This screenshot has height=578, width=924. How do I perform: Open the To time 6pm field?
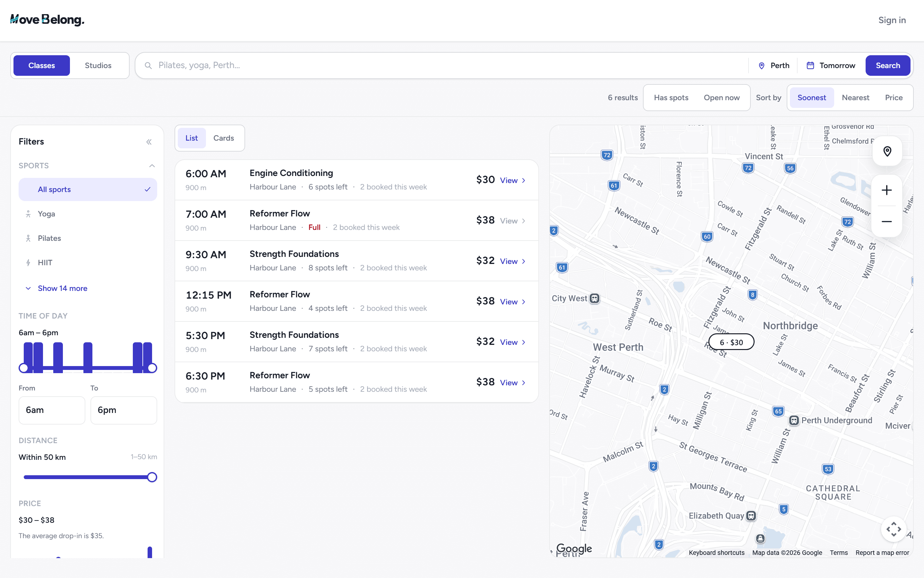(124, 410)
